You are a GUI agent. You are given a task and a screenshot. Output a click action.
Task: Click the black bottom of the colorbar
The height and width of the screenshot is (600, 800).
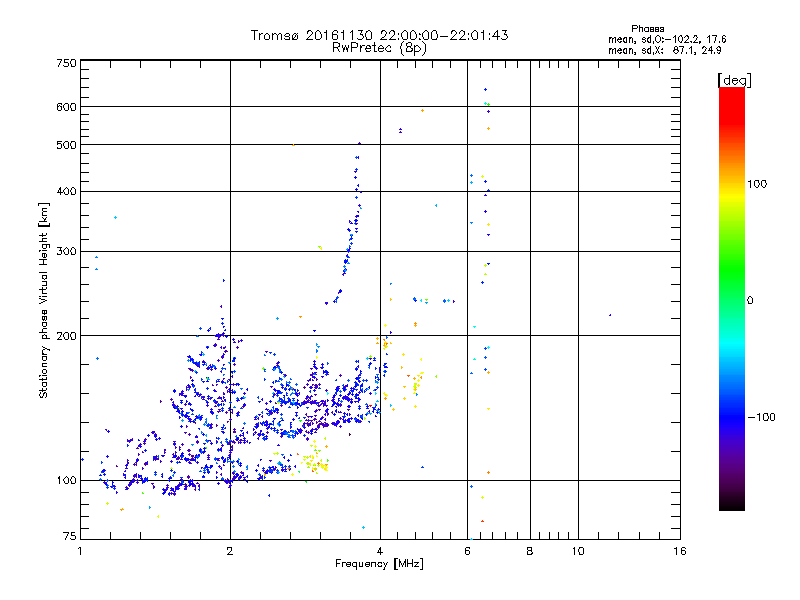[x=732, y=503]
